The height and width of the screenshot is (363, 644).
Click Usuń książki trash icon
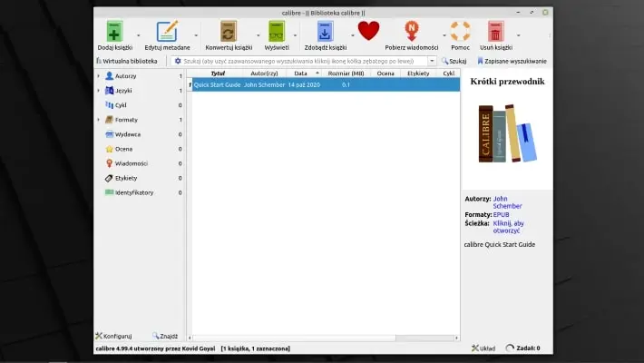(495, 32)
